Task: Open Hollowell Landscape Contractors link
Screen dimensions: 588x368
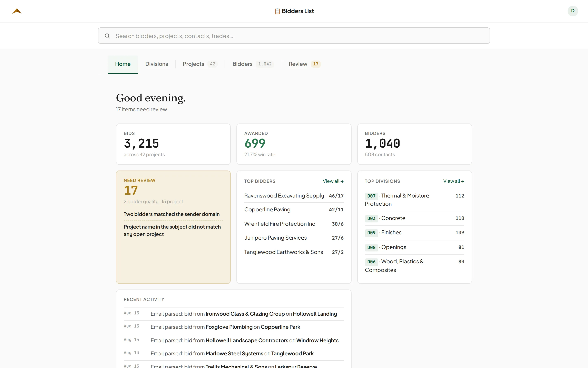Action: point(247,340)
